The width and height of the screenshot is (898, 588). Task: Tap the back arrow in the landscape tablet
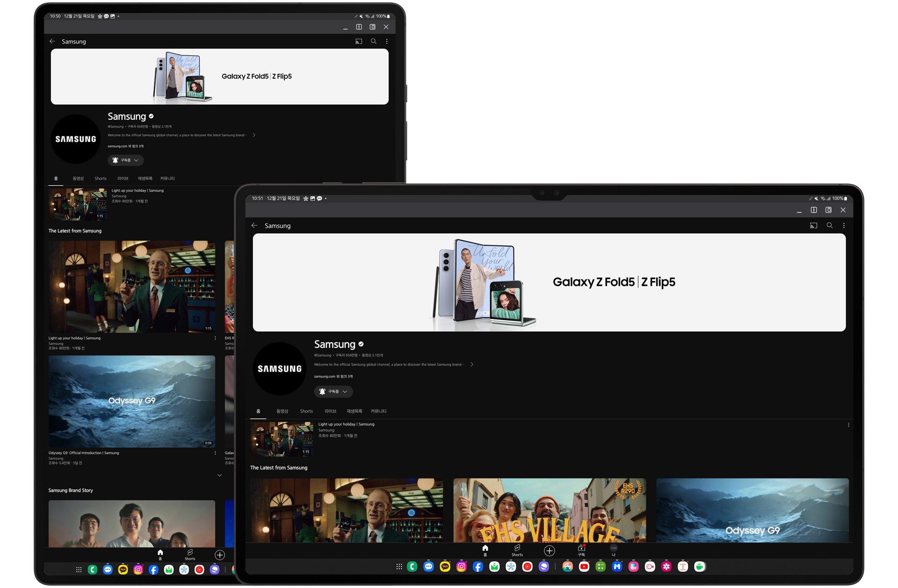254,226
